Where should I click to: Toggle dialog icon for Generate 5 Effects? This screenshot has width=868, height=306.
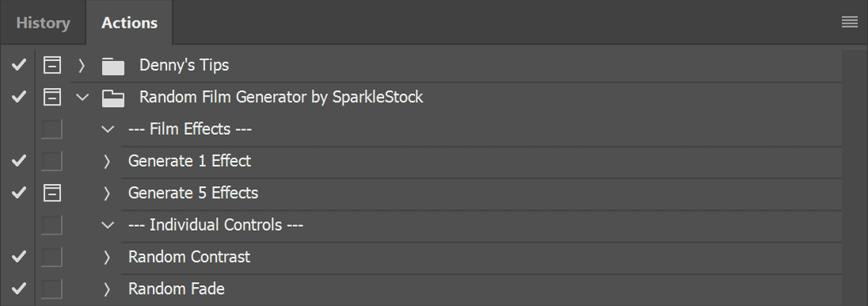click(x=52, y=193)
